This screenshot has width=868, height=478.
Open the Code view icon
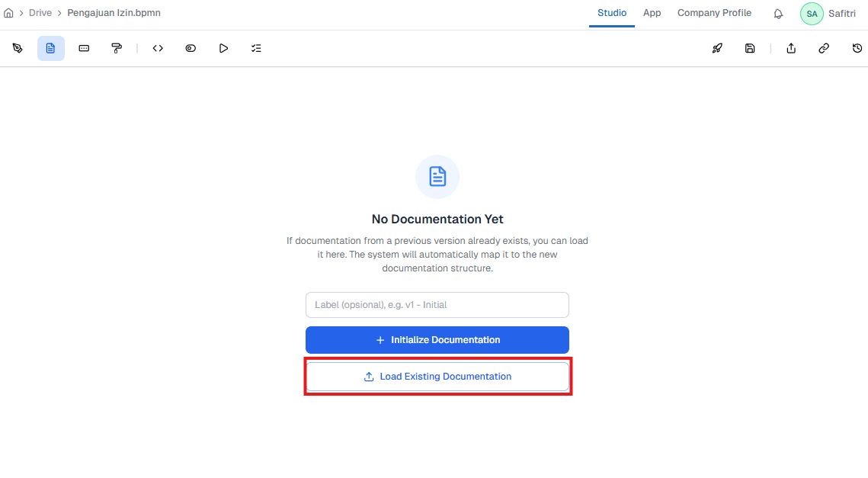(x=157, y=48)
